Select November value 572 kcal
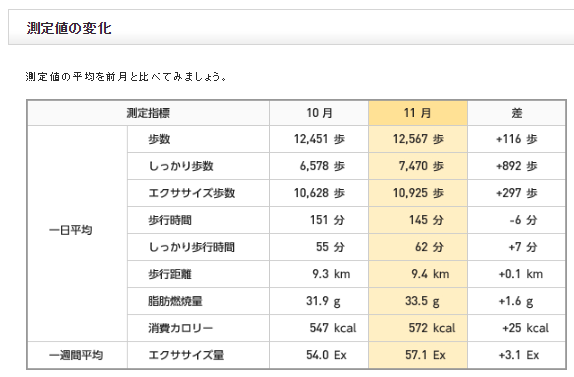 tap(432, 328)
